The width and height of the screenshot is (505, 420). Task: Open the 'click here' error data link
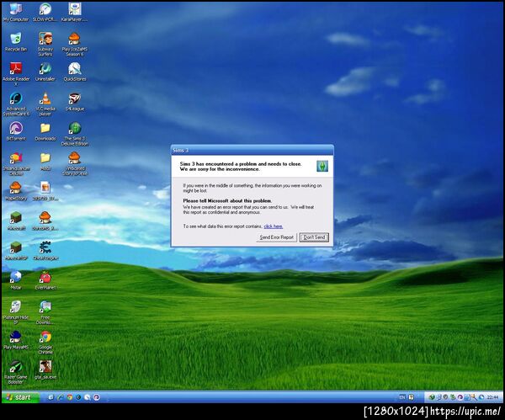273,226
